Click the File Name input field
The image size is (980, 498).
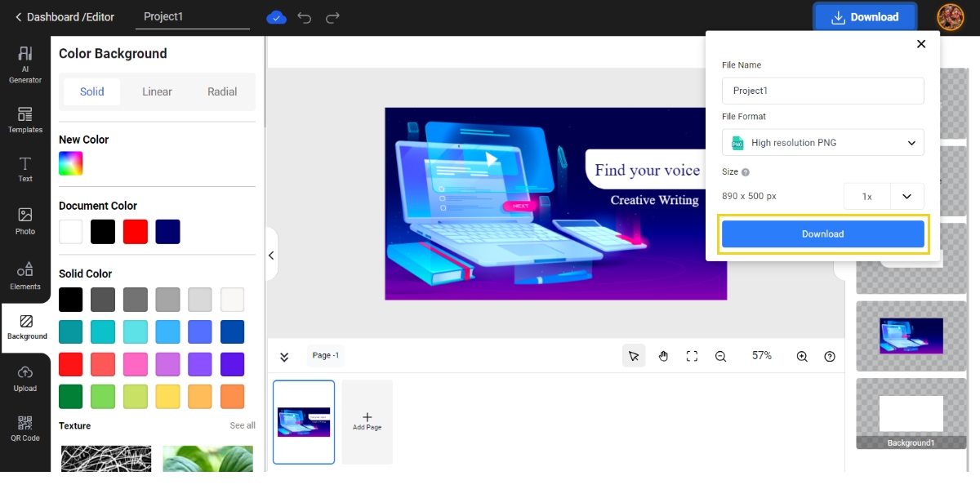[822, 91]
